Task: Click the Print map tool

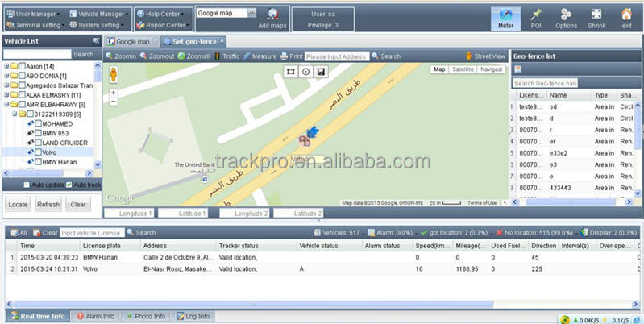Action: (292, 56)
